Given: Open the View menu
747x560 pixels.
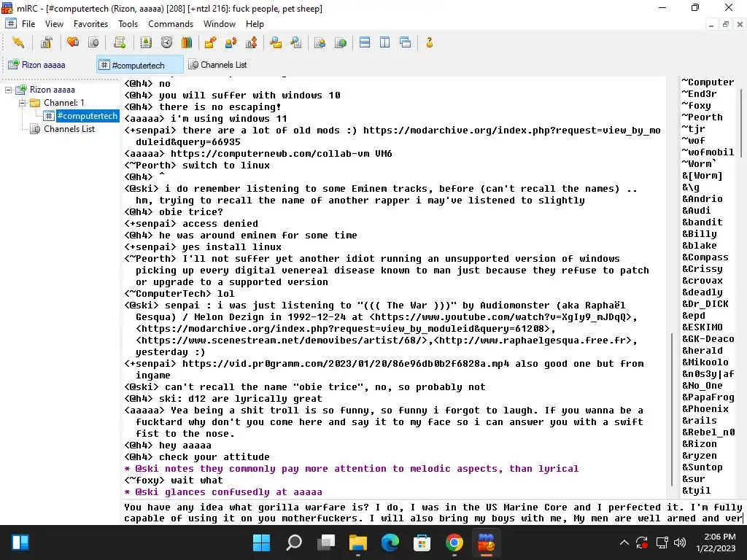Looking at the screenshot, I should (x=54, y=24).
